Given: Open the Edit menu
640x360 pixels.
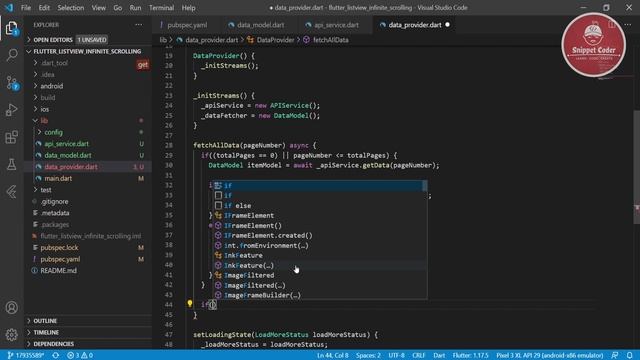Looking at the screenshot, I should point(44,8).
